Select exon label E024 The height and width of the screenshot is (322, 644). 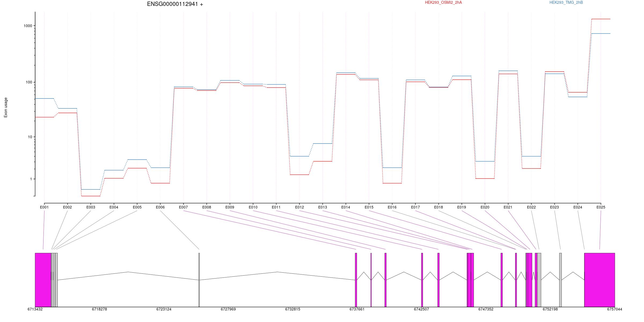[578, 207]
